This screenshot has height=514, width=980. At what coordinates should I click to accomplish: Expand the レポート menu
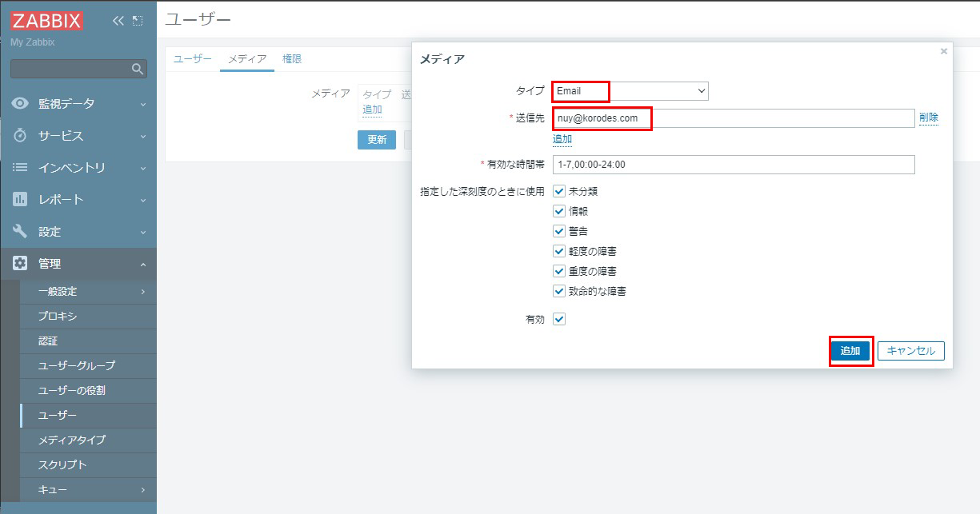78,200
